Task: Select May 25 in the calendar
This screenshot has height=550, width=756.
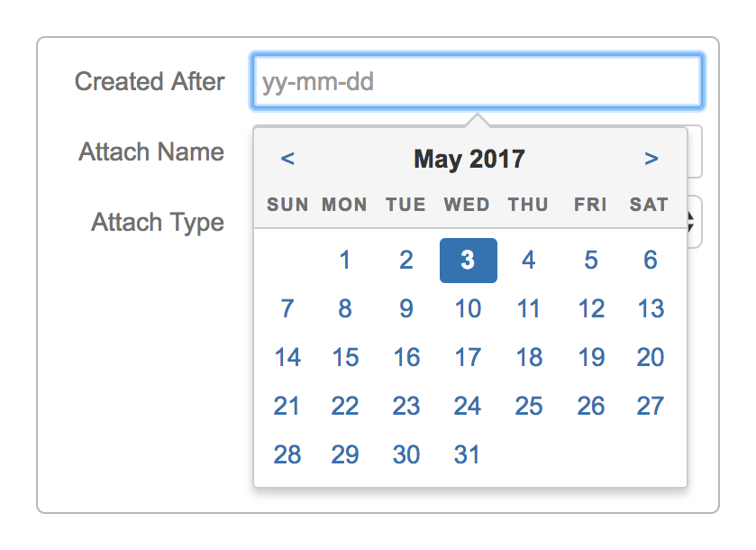Action: (529, 406)
